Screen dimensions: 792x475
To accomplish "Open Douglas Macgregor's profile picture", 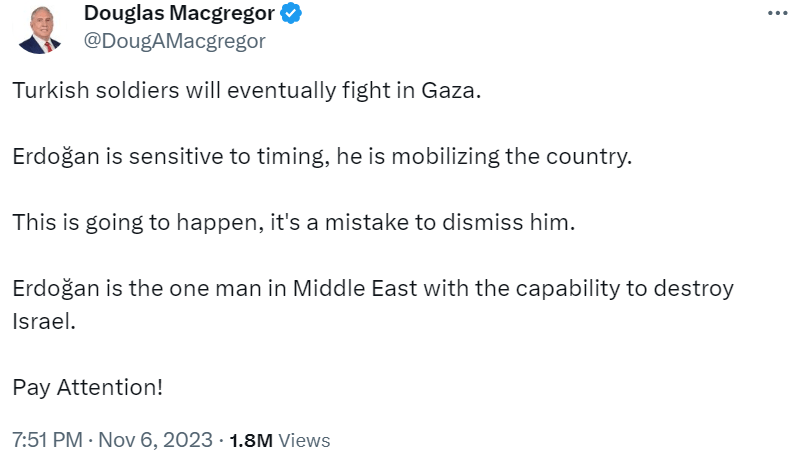I will click(40, 30).
